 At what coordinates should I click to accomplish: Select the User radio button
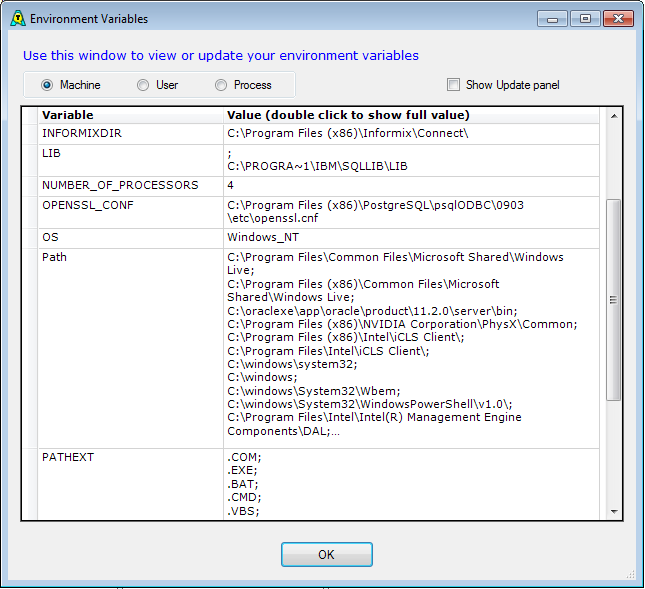(x=143, y=85)
